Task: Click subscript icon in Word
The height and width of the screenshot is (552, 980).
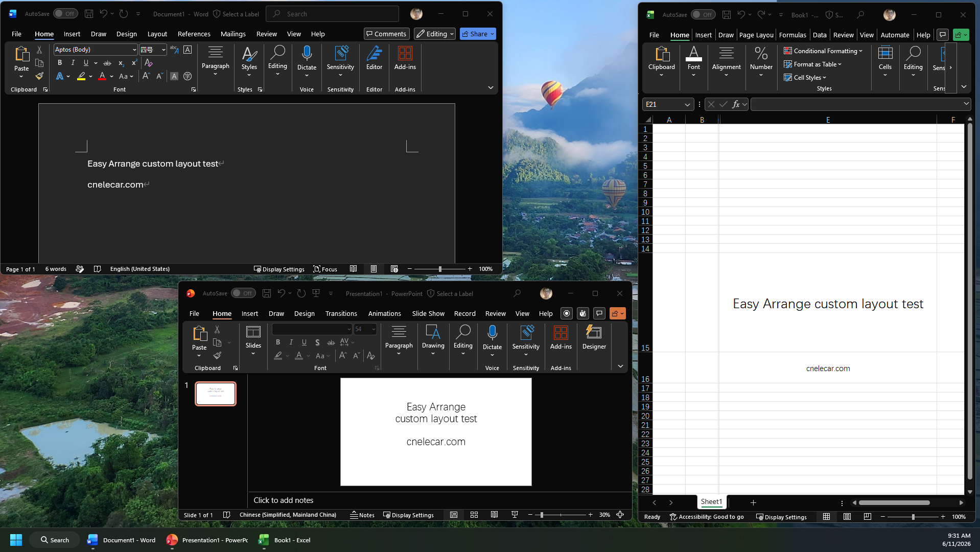Action: point(121,63)
